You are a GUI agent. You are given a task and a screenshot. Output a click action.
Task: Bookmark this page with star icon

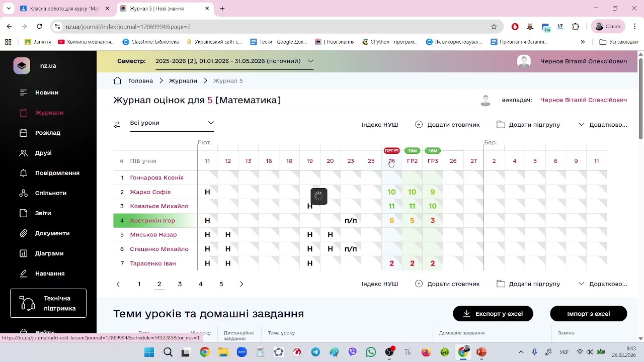[x=494, y=27]
